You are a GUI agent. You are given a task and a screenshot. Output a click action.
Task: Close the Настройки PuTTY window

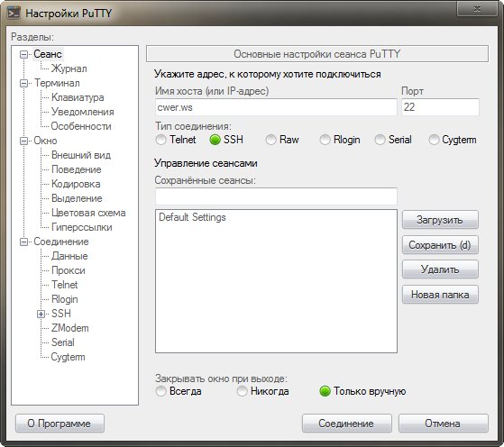tap(477, 9)
